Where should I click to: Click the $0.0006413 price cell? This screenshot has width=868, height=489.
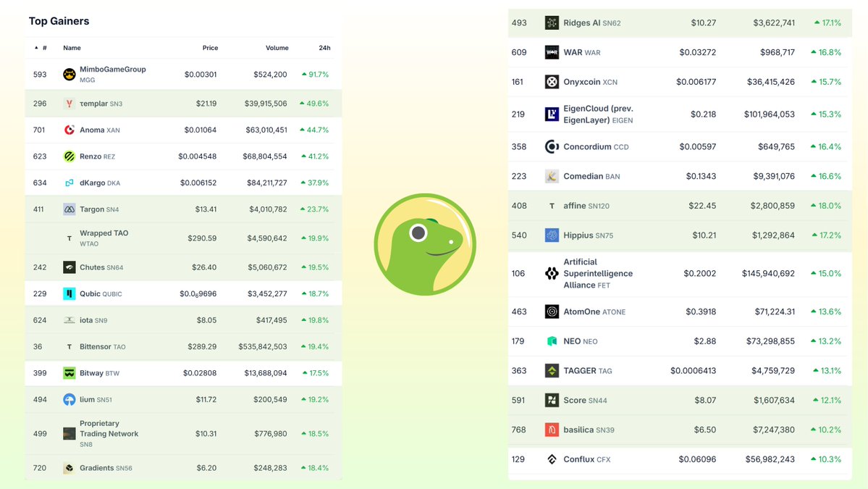click(693, 370)
